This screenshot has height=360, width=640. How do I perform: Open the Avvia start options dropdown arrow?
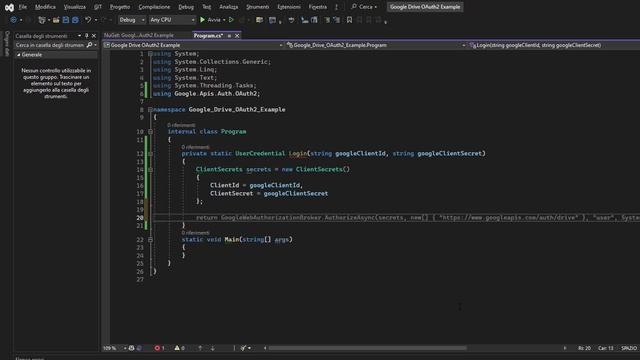pos(224,20)
